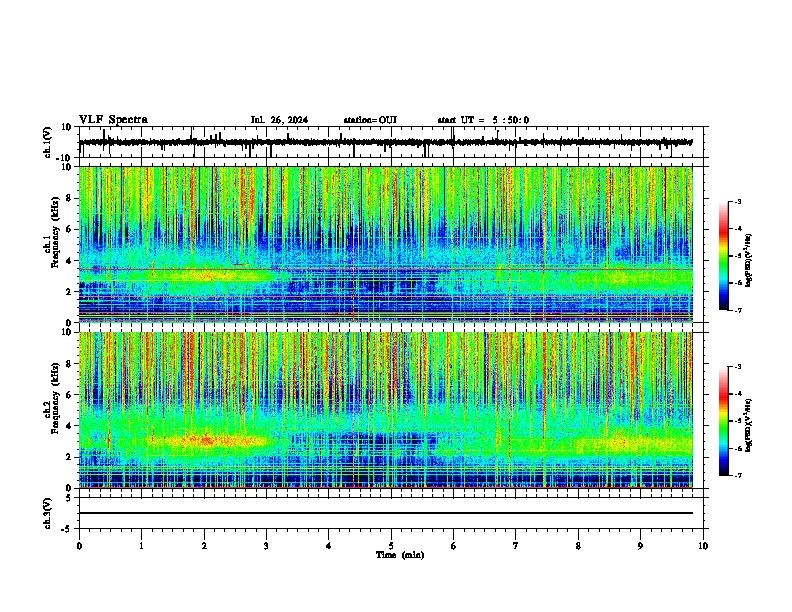
Task: Click time axis tick label "6"
Action: pos(454,546)
